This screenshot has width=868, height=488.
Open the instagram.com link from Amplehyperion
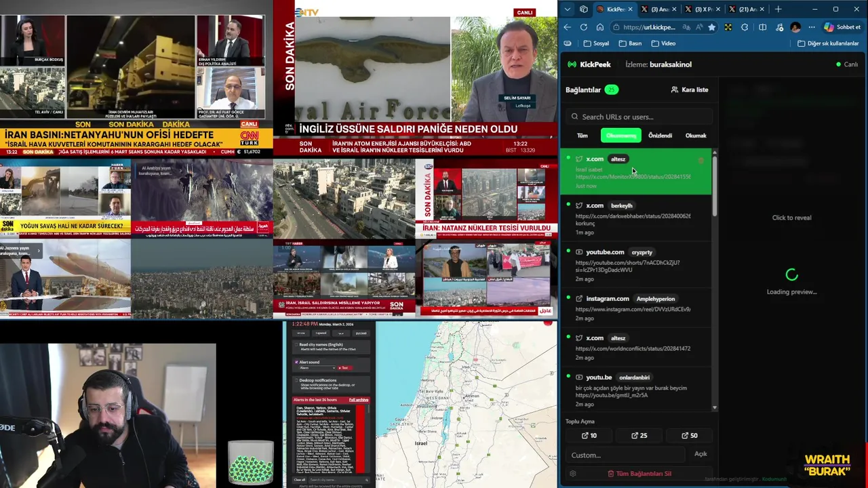tap(635, 308)
